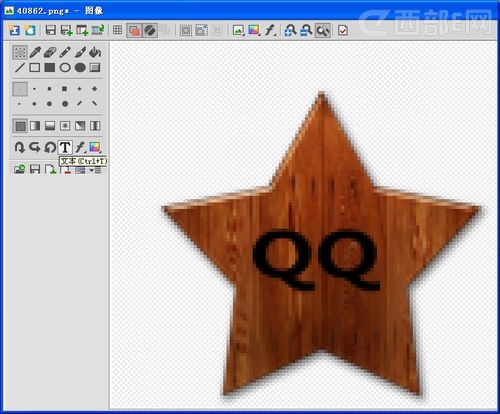Add a new page with window-plus icon

point(82,30)
